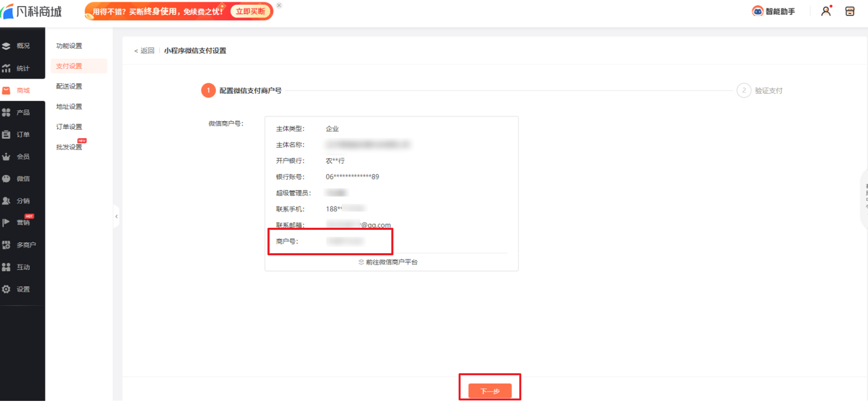Screen dimensions: 868x403
Task: Click the 智能助手 label text
Action: coord(780,11)
